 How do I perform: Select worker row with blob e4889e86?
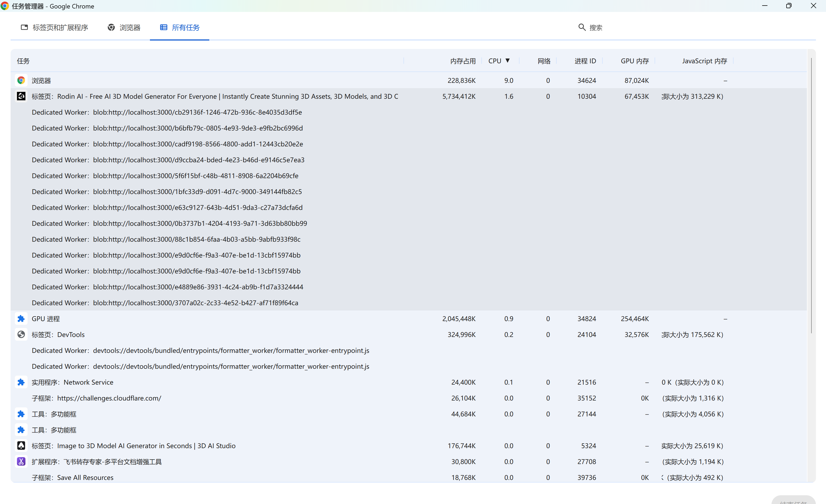(x=167, y=287)
